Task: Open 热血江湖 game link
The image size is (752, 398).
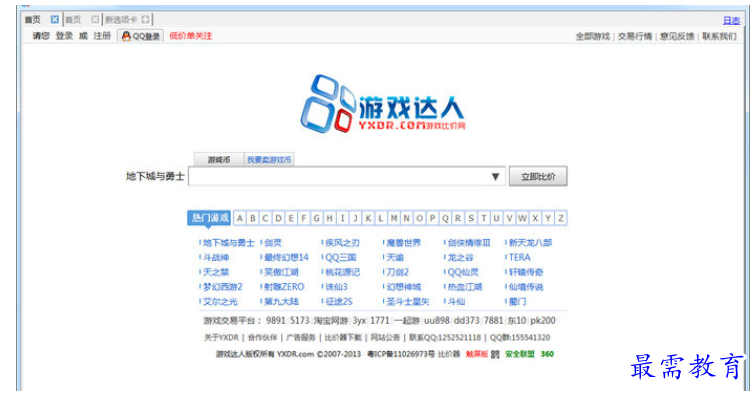Action: click(x=465, y=287)
